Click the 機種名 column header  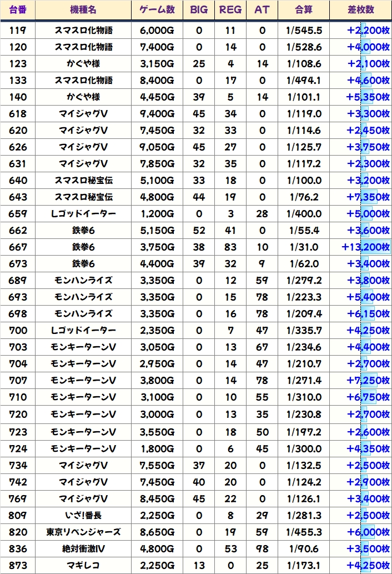point(83,10)
